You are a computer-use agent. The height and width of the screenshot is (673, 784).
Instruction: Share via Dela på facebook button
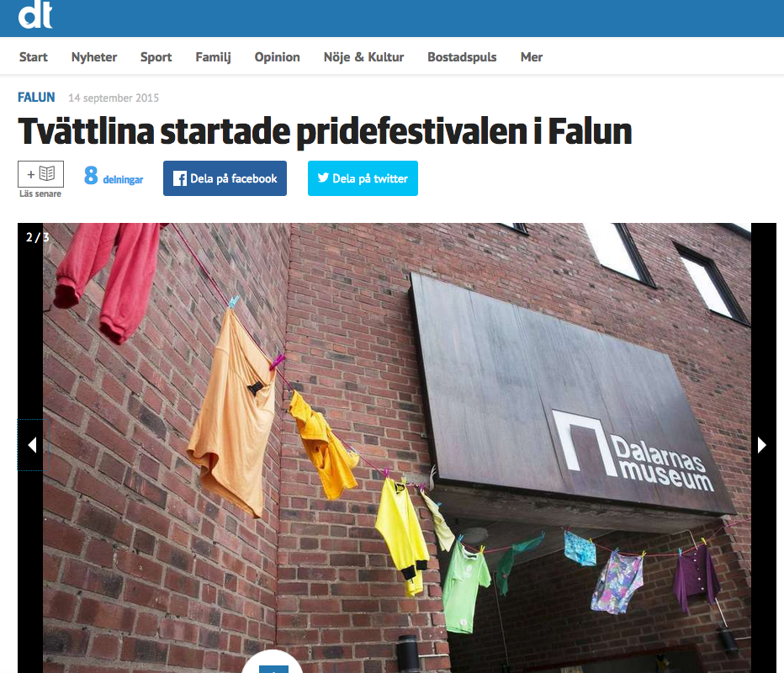tap(225, 178)
